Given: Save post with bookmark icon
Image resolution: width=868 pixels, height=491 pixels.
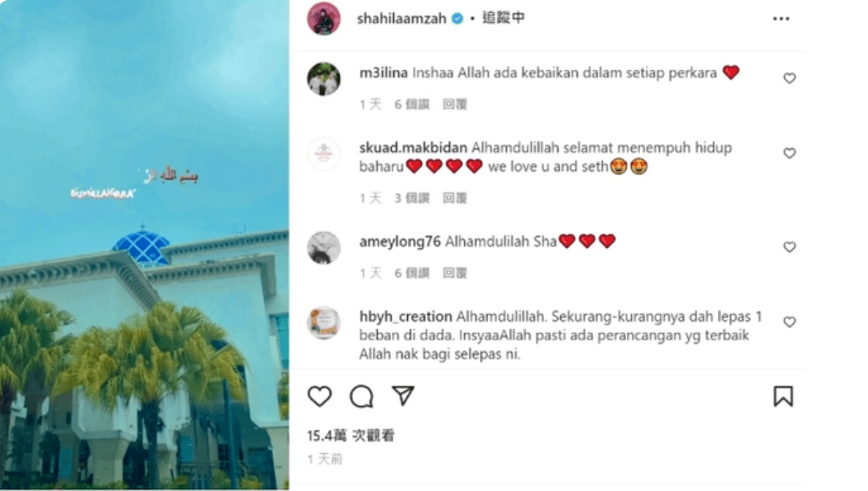Looking at the screenshot, I should [782, 396].
